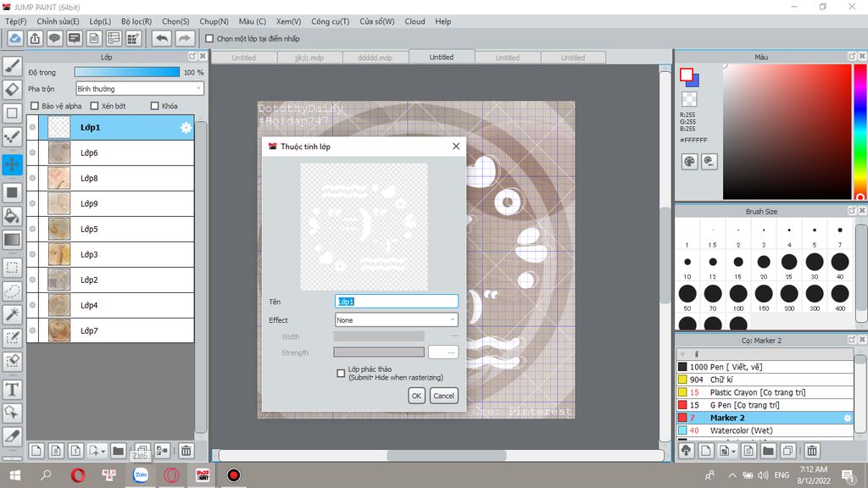Click the cloud icon in top toolbar

[x=15, y=38]
